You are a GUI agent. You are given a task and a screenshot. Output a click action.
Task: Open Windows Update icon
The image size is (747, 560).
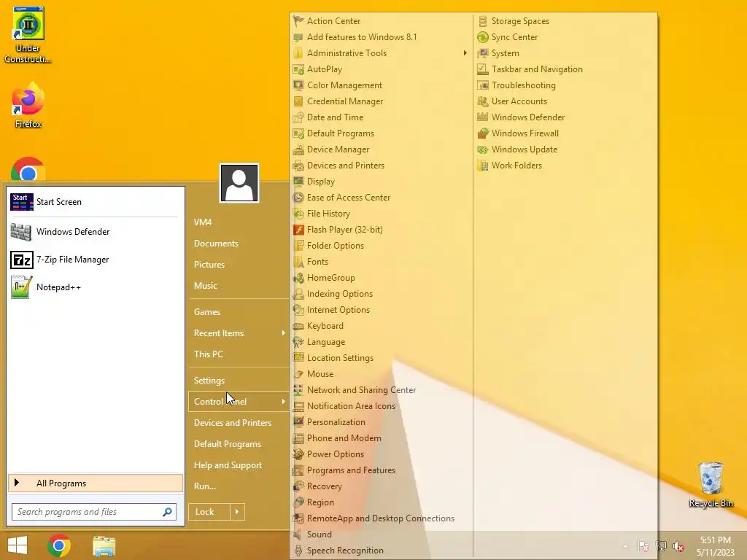tap(483, 149)
